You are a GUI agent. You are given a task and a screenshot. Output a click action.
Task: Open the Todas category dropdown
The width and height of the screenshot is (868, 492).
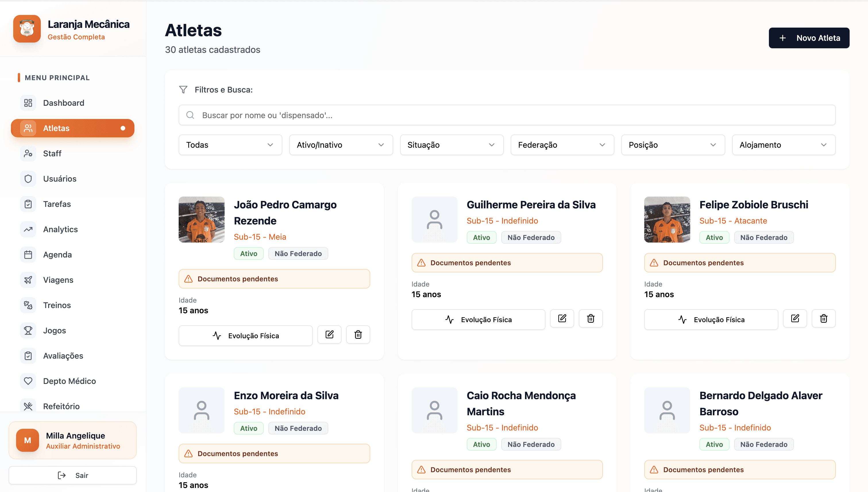(x=230, y=145)
